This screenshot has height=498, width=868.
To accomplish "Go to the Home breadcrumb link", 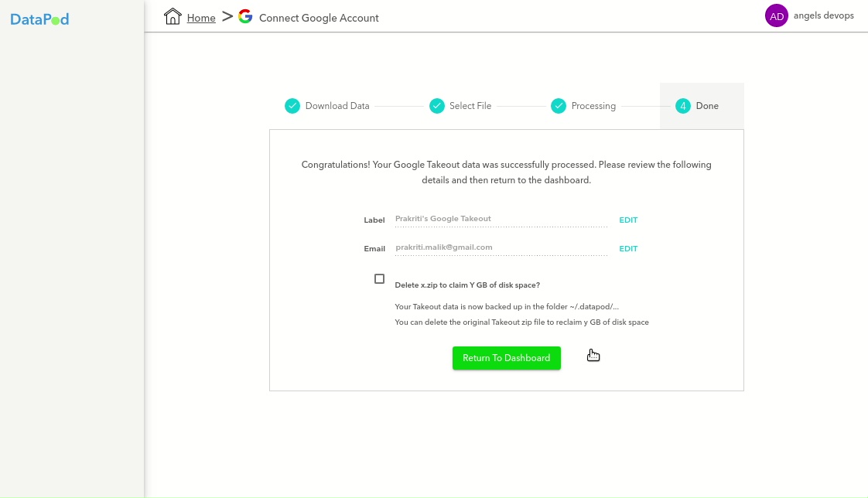I will [201, 18].
